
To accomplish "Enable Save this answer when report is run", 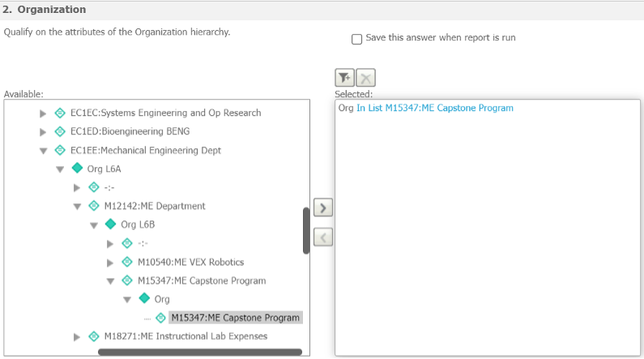I will tap(356, 39).
